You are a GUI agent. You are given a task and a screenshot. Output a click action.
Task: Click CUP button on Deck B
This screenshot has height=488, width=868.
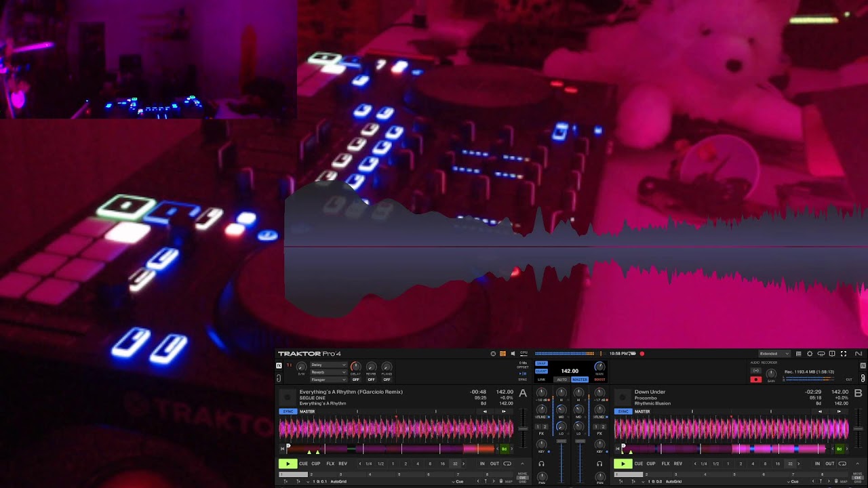pos(651,464)
